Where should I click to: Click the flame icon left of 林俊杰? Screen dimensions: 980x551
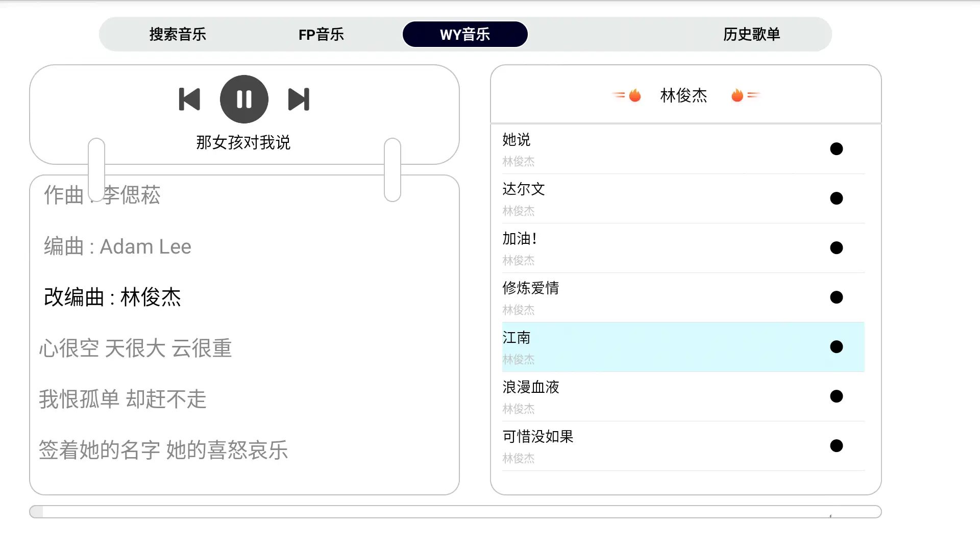click(634, 95)
